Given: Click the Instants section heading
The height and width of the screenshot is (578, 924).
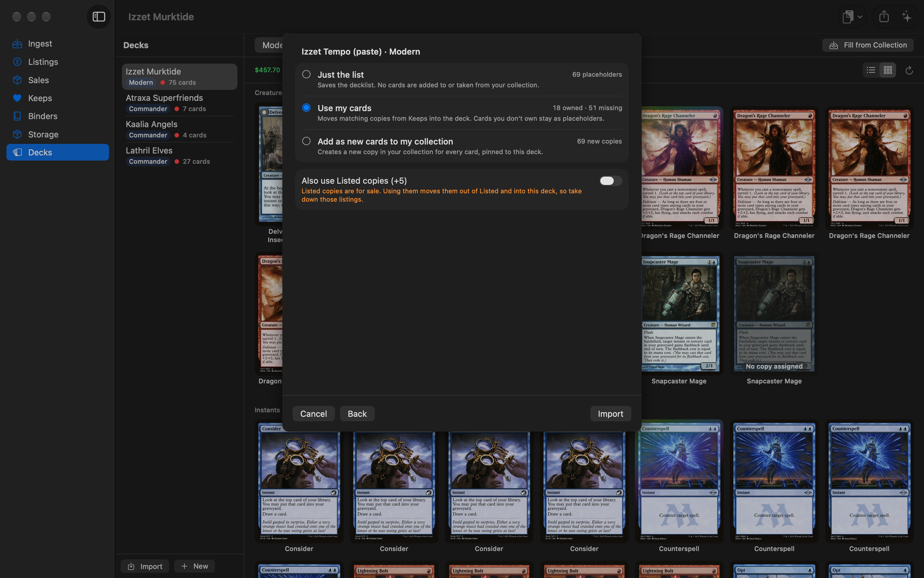Looking at the screenshot, I should [x=267, y=410].
